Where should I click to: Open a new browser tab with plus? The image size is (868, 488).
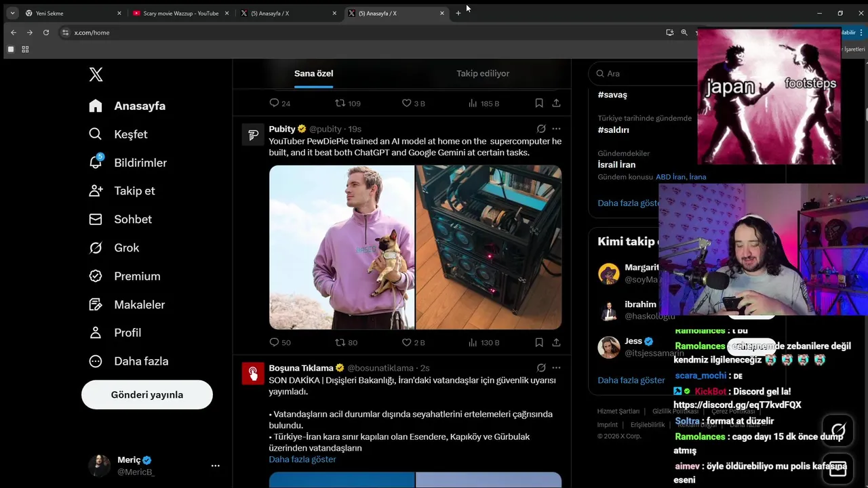tap(458, 14)
